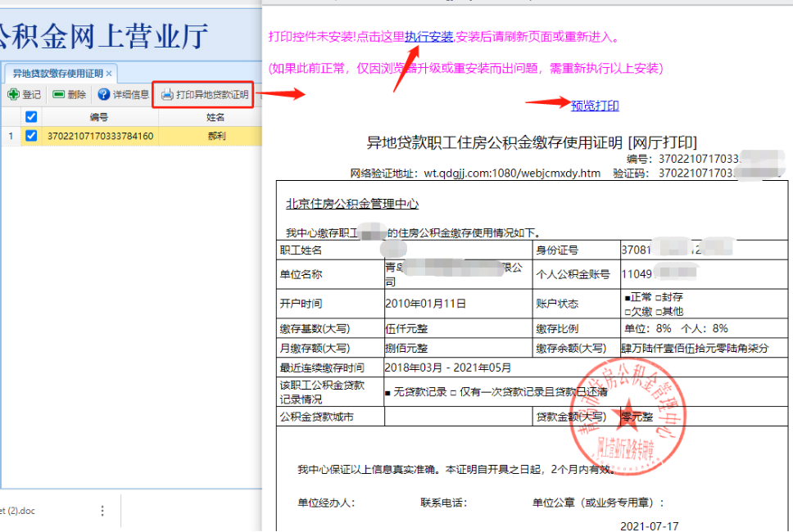Uncheck the checkbox in row 1
Image resolution: width=793 pixels, height=532 pixels.
click(x=31, y=136)
